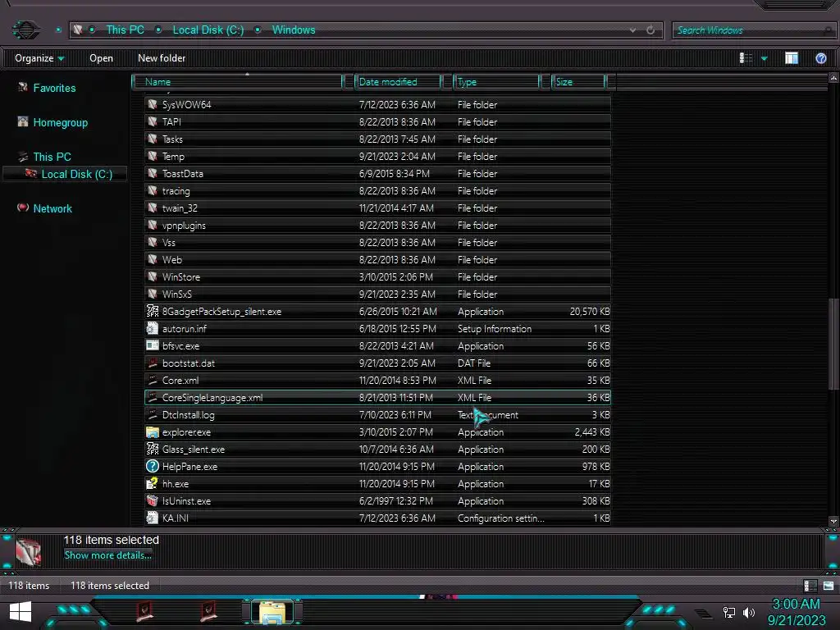Click the vertical scrollbar thumb
840x630 pixels.
833,344
